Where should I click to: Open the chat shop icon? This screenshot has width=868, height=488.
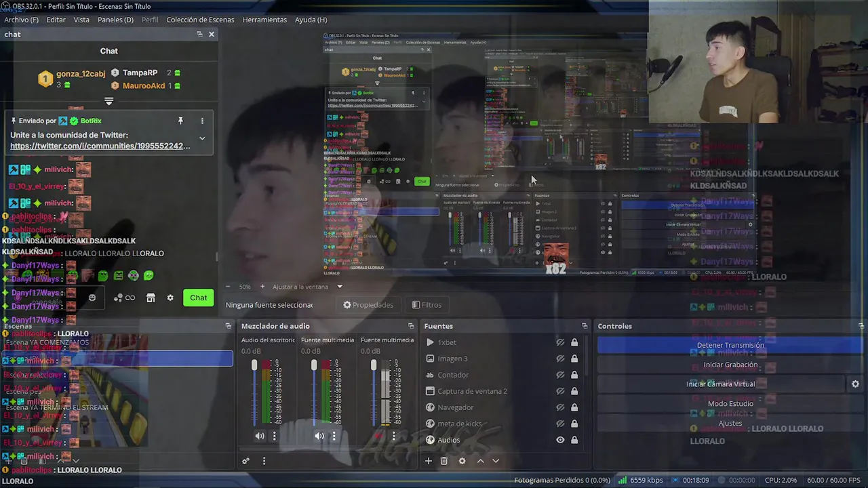tap(151, 298)
